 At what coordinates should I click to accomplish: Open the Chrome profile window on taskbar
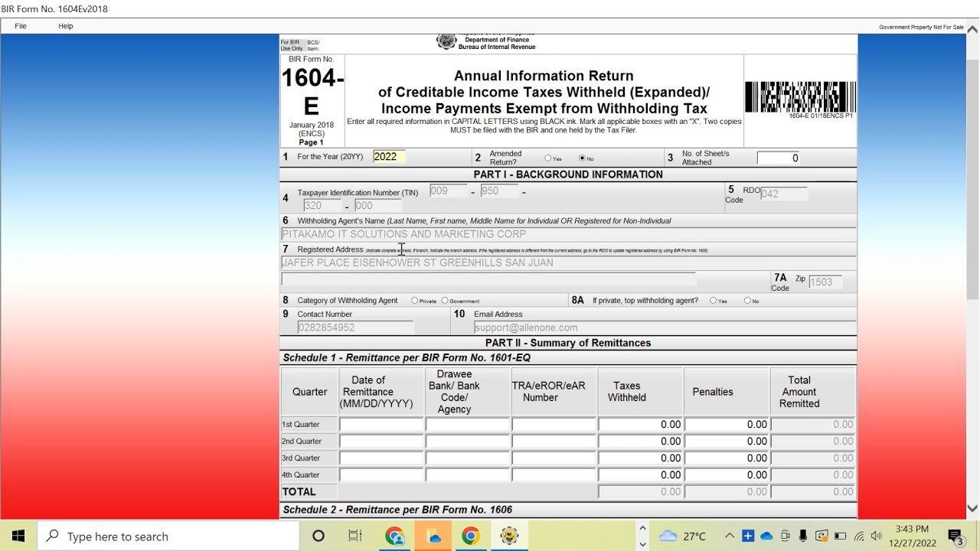pos(395,536)
